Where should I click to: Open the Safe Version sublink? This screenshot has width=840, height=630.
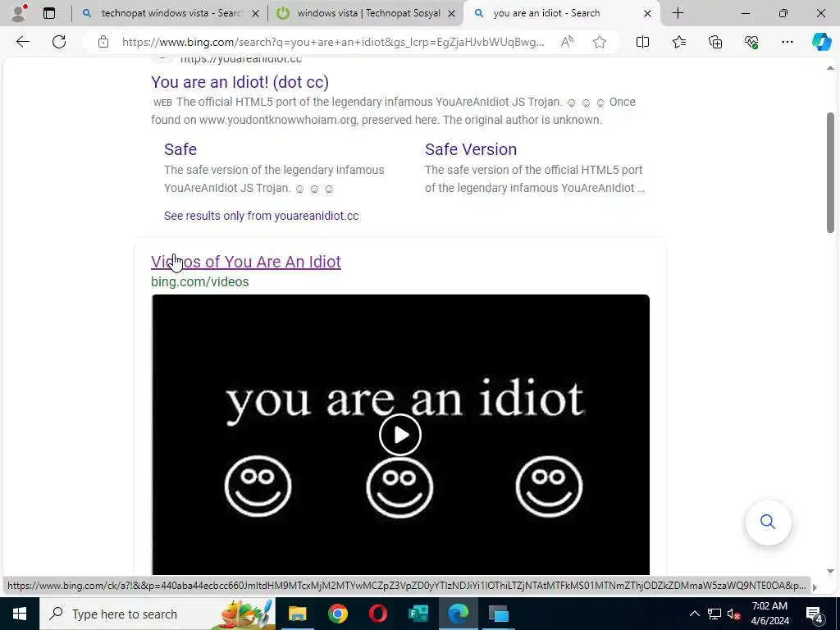click(471, 149)
